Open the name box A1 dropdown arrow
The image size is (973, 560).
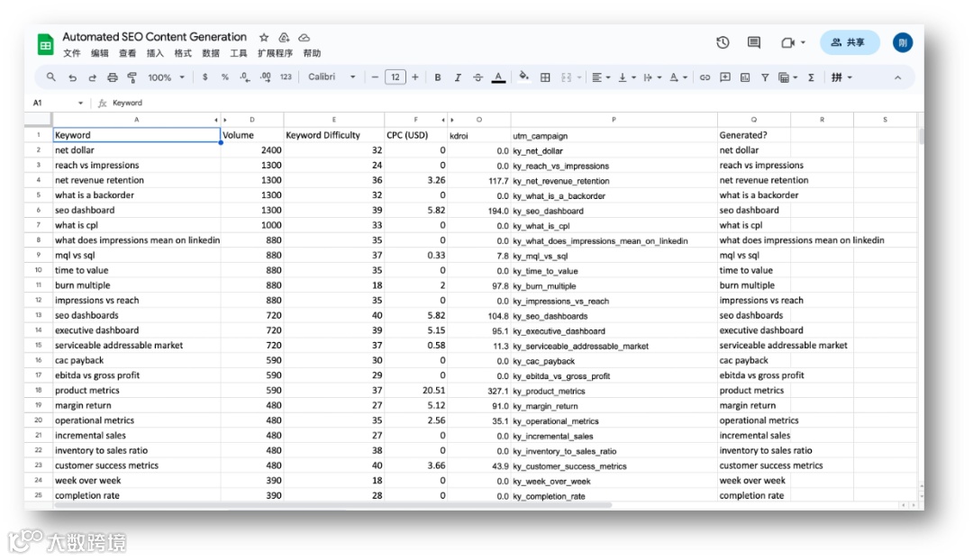point(81,103)
